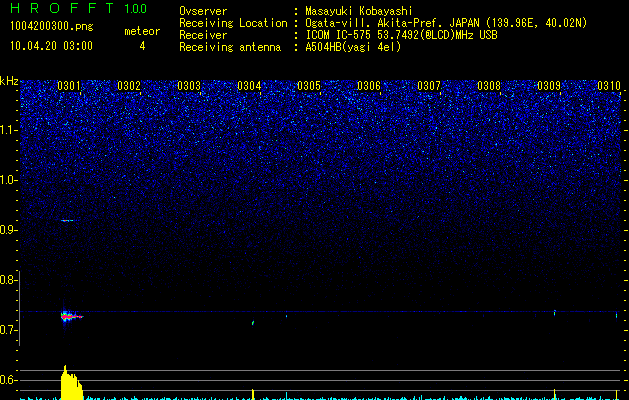Click the 0.9 kHz axis label
This screenshot has height=400, width=629.
(x=9, y=230)
